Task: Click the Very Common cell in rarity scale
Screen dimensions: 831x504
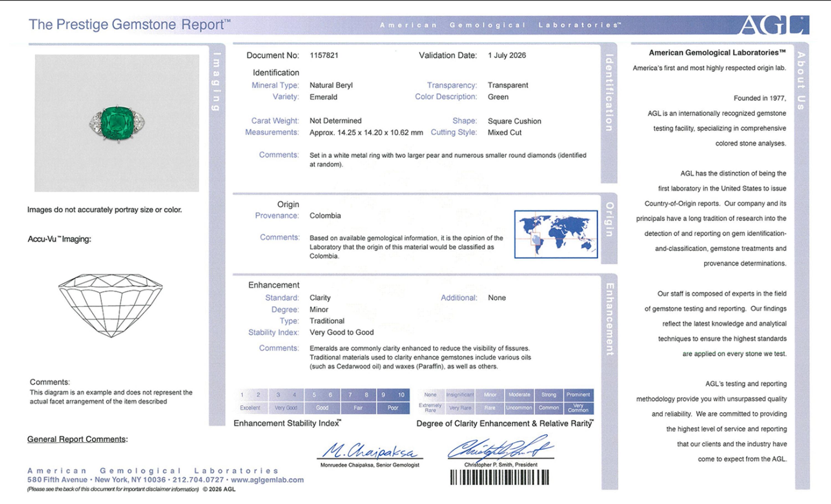Action: (578, 408)
